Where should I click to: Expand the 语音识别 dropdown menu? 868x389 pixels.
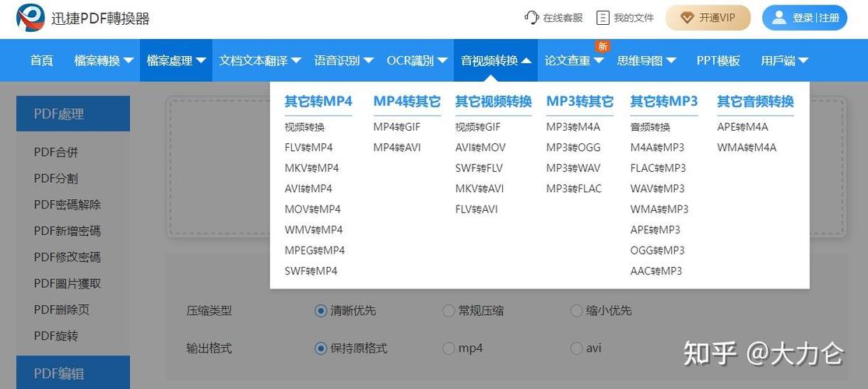343,61
